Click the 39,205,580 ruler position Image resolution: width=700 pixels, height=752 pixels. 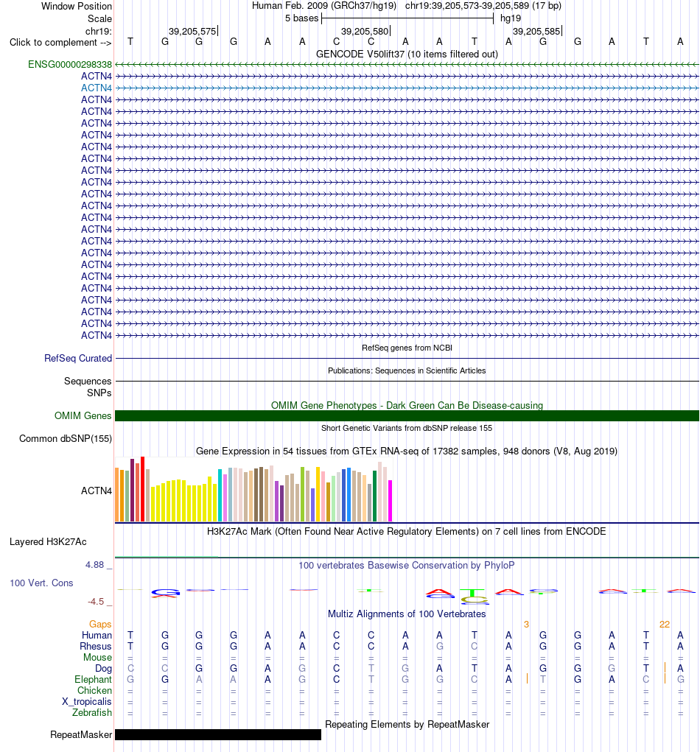click(365, 31)
